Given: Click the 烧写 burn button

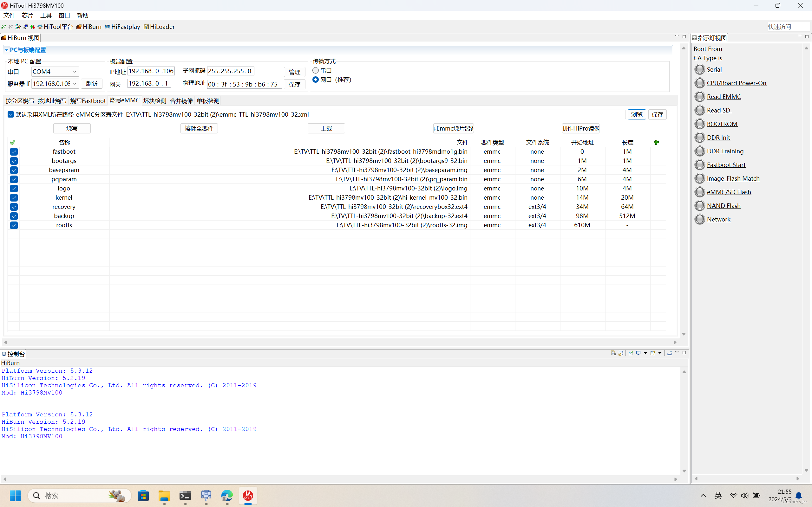Looking at the screenshot, I should 71,128.
